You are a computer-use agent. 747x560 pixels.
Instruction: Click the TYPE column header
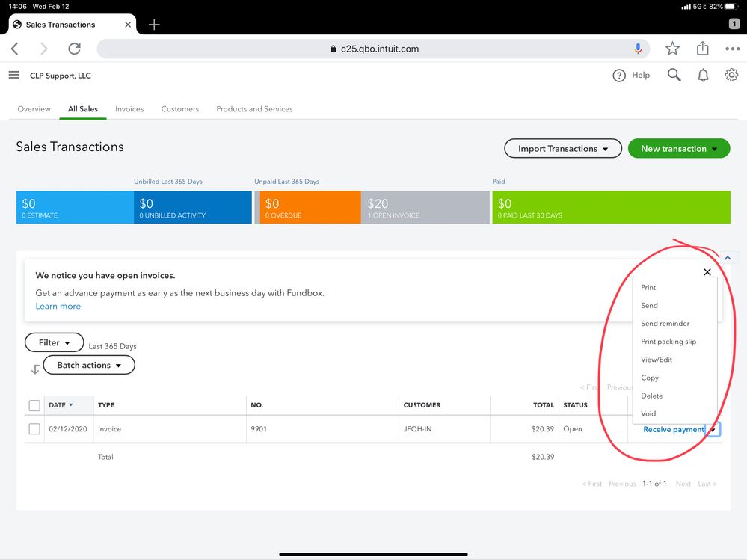click(106, 405)
